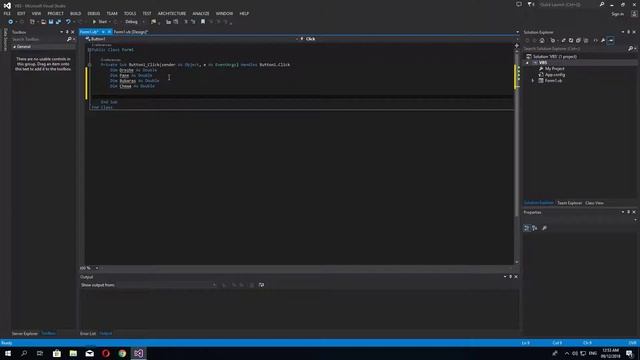Select App.config in Solution Explorer
This screenshot has width=640, height=360.
click(x=555, y=75)
